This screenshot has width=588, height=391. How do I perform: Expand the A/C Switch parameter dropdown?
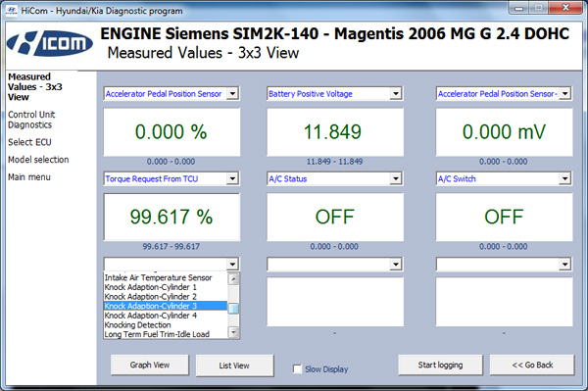[x=564, y=178]
